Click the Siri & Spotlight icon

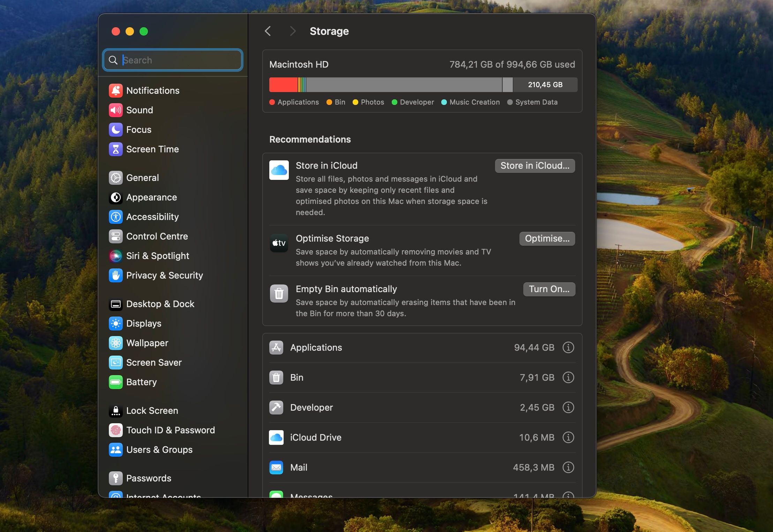(115, 256)
